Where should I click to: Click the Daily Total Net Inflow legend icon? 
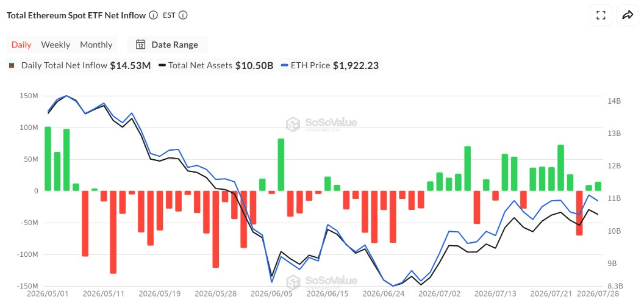(x=12, y=65)
